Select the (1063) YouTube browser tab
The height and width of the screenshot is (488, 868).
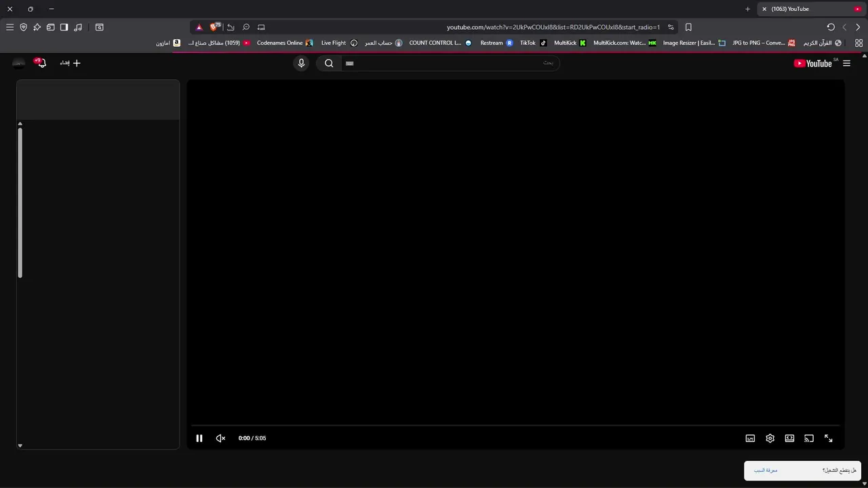pyautogui.click(x=812, y=9)
